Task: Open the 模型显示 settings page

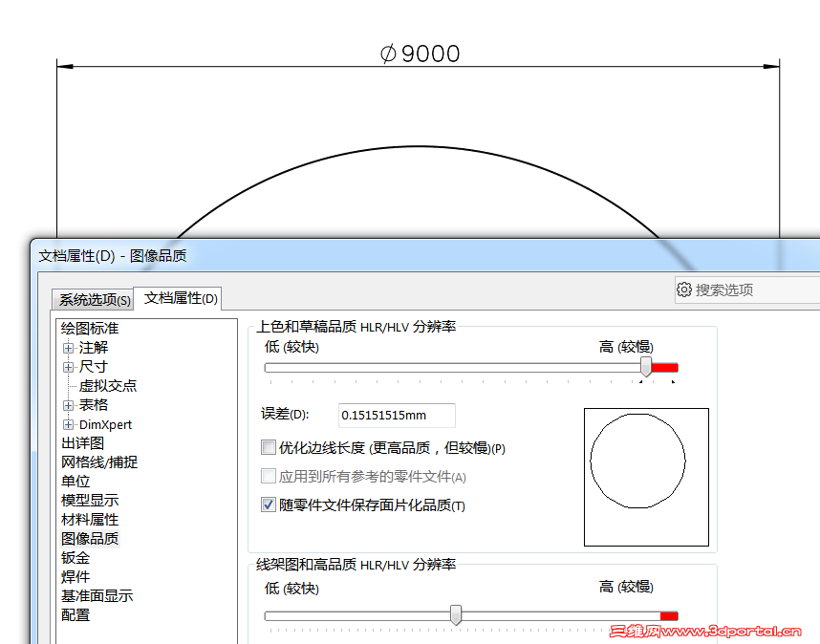Action: point(90,501)
